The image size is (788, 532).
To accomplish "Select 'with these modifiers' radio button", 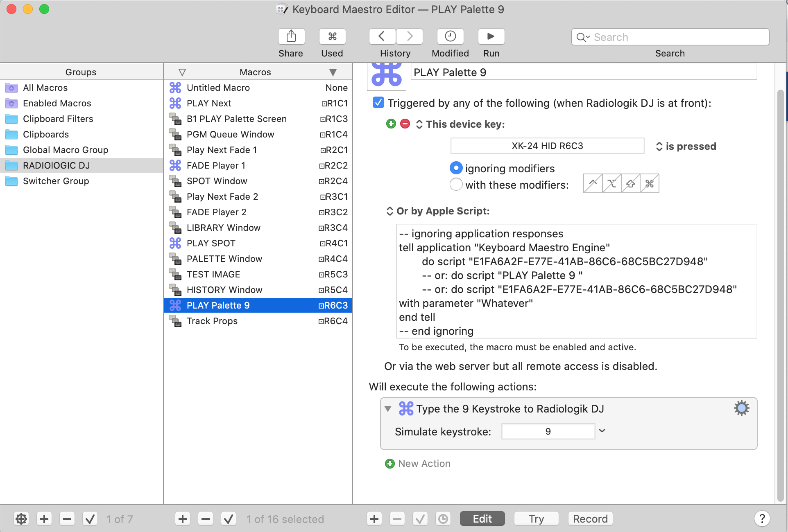I will tap(456, 185).
